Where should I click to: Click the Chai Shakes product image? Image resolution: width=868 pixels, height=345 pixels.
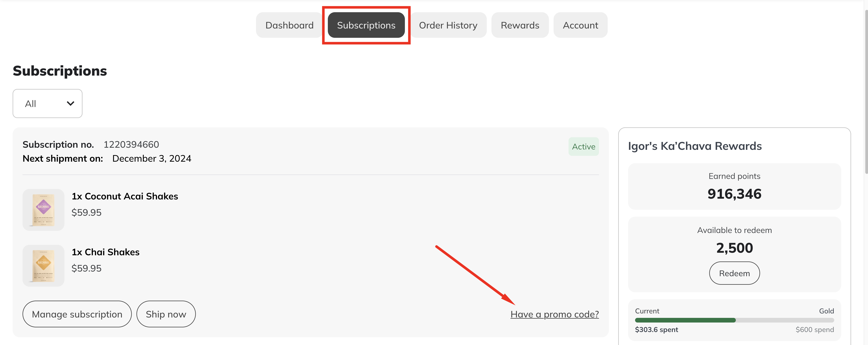coord(43,266)
